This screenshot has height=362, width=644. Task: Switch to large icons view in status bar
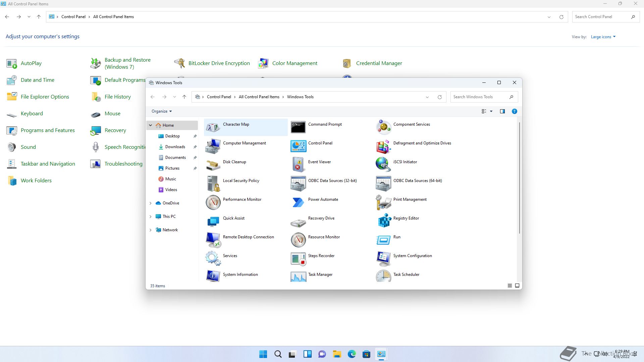point(517,286)
